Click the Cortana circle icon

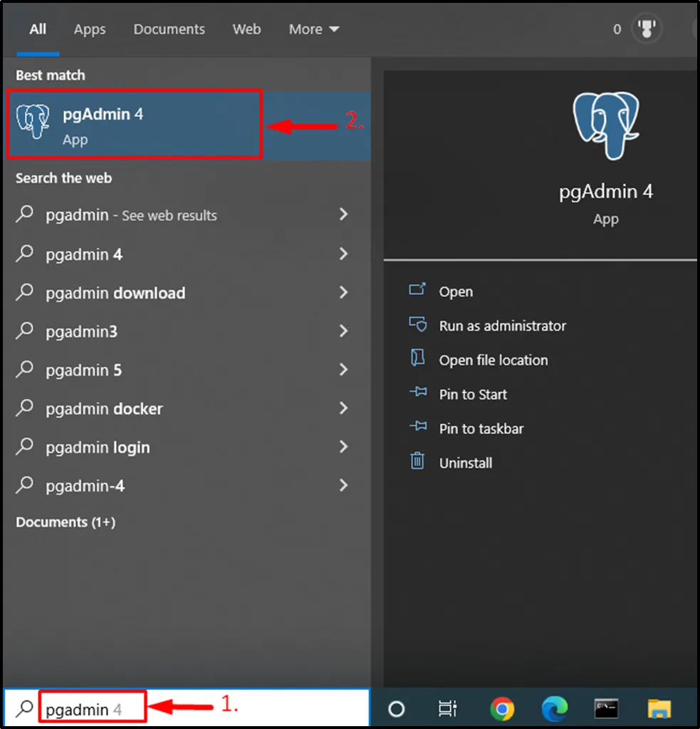[x=397, y=708]
